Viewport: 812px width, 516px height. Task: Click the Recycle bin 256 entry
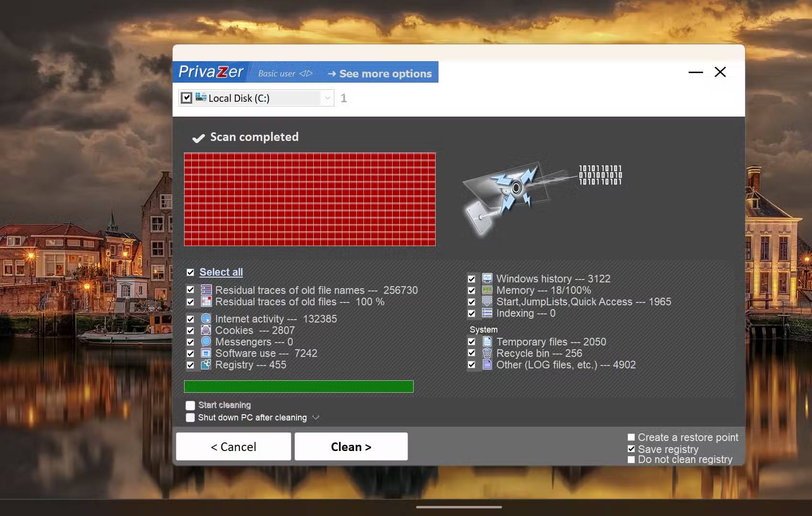[539, 353]
